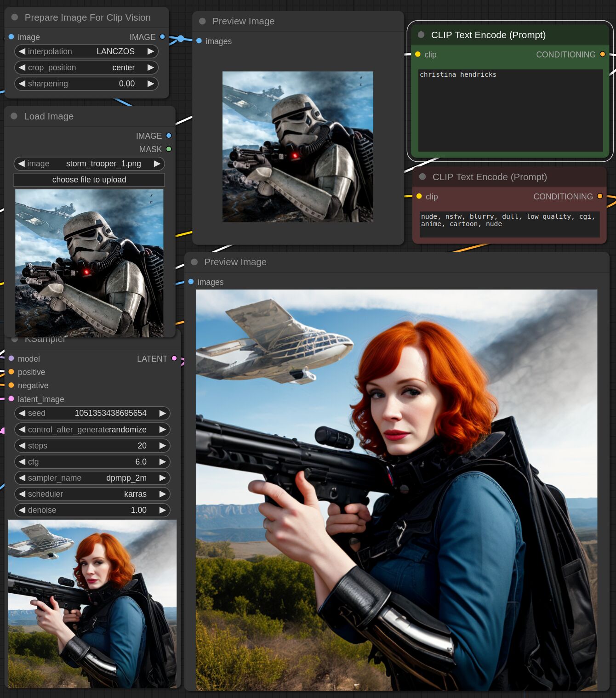
Task: Open interpolation LANCZOS dropdown
Action: (x=86, y=51)
